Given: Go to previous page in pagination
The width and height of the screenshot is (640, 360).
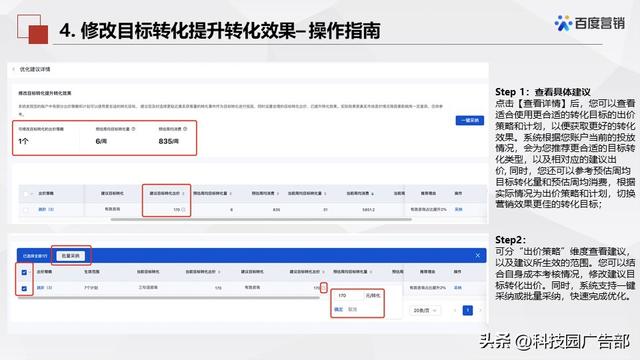Looking at the screenshot, I should (455, 311).
